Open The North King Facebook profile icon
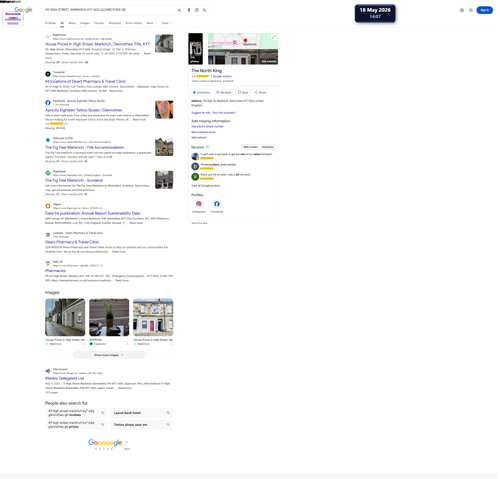The width and height of the screenshot is (500, 479). click(x=218, y=205)
